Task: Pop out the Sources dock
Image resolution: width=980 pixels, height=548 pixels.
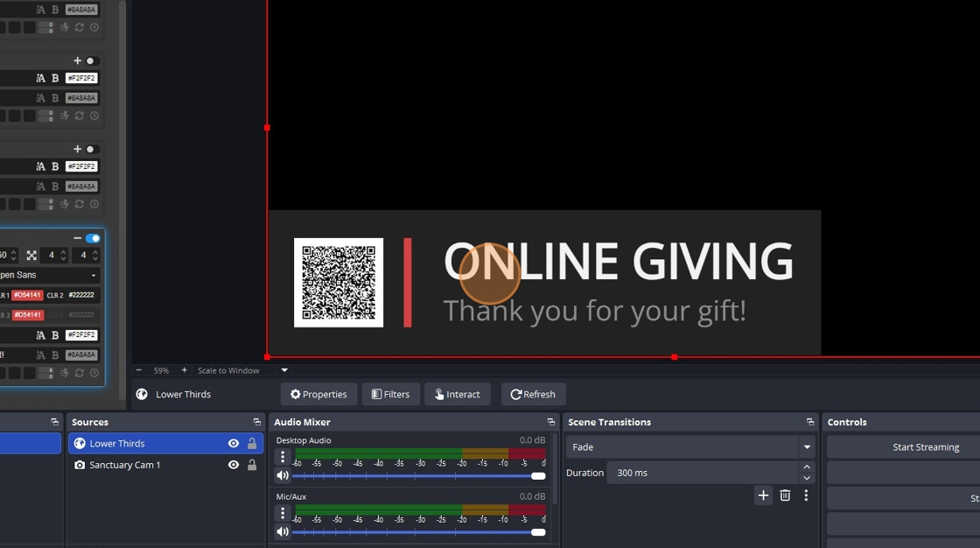Action: [257, 422]
